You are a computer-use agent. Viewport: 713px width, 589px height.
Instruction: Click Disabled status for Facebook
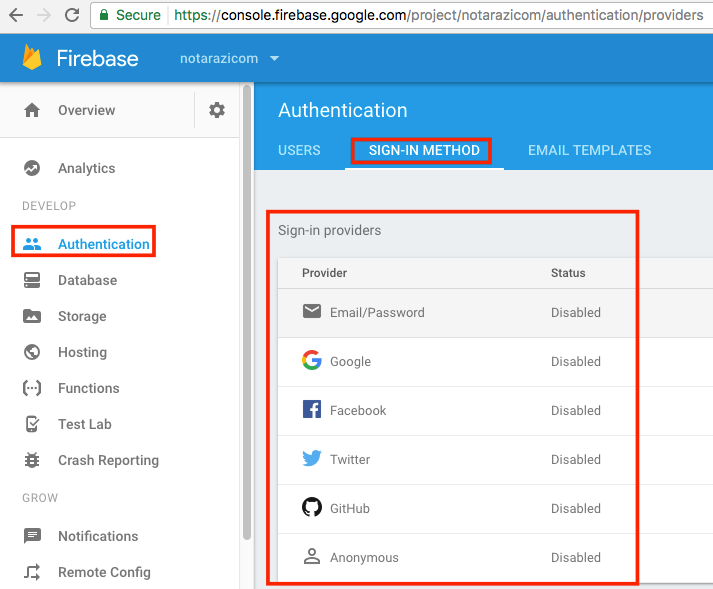(576, 410)
